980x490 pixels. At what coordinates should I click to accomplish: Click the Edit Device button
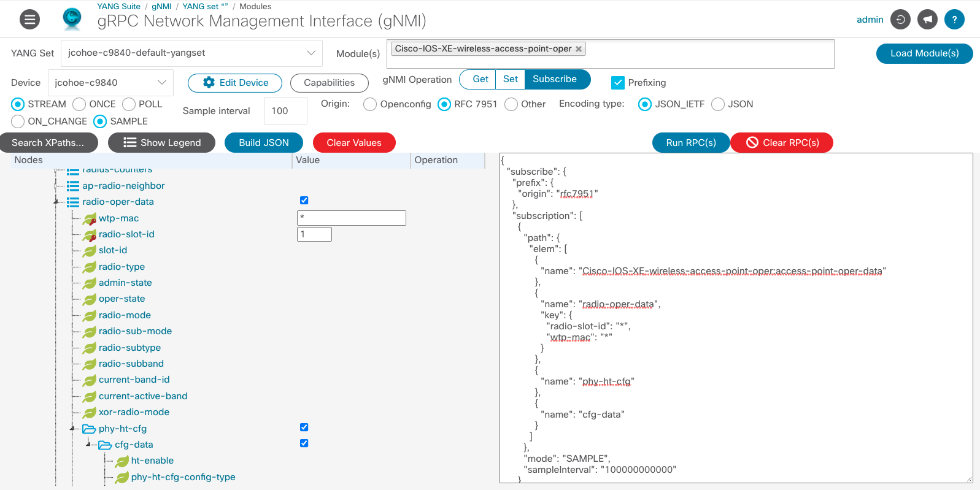[x=235, y=83]
